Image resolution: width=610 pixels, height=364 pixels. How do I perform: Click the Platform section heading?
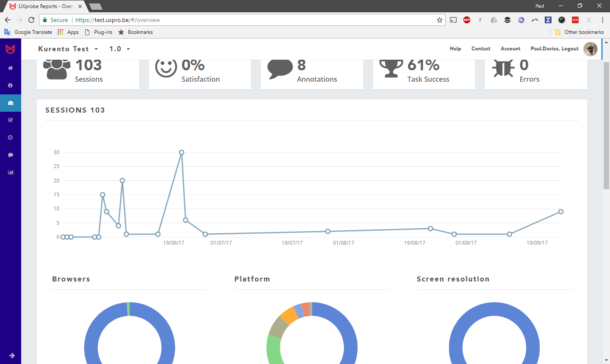[x=252, y=279]
